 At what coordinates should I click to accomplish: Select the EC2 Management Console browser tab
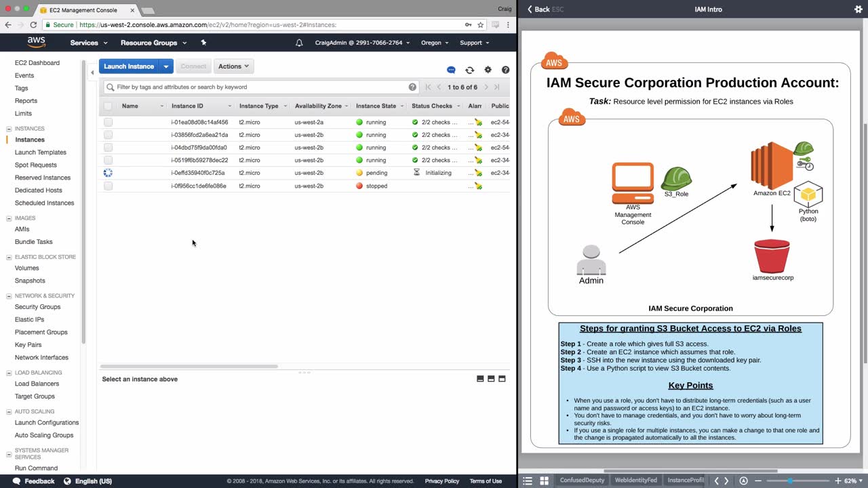(x=84, y=10)
